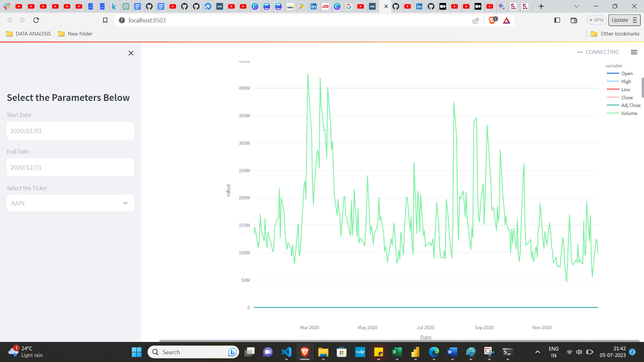The image size is (644, 362).
Task: Close the parameters sidebar
Action: [x=131, y=53]
